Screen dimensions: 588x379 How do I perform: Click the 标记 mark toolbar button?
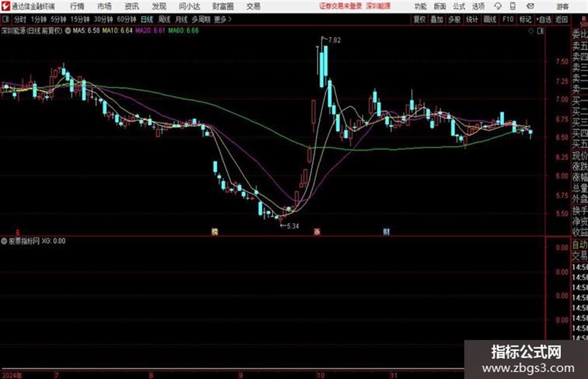[x=525, y=19]
